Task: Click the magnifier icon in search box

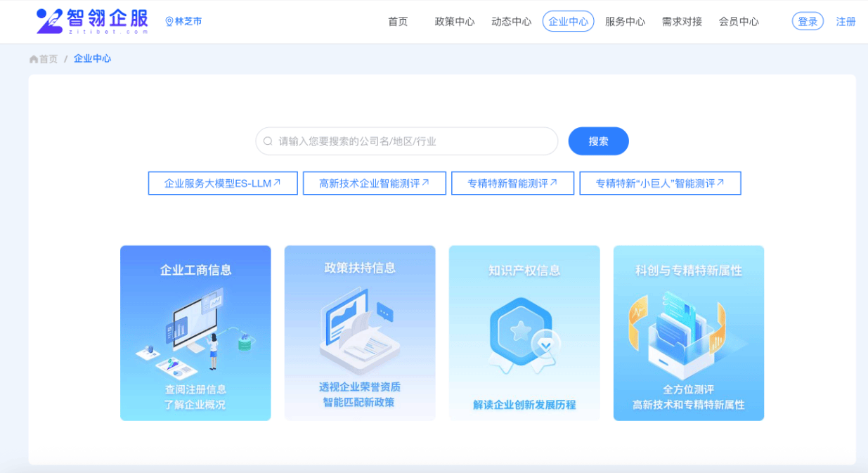Action: pyautogui.click(x=268, y=141)
